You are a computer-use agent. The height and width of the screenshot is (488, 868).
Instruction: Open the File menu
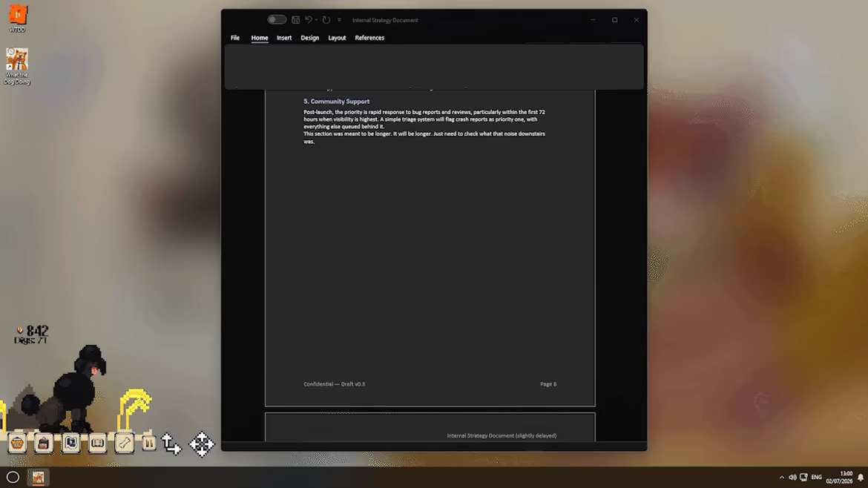click(x=235, y=38)
